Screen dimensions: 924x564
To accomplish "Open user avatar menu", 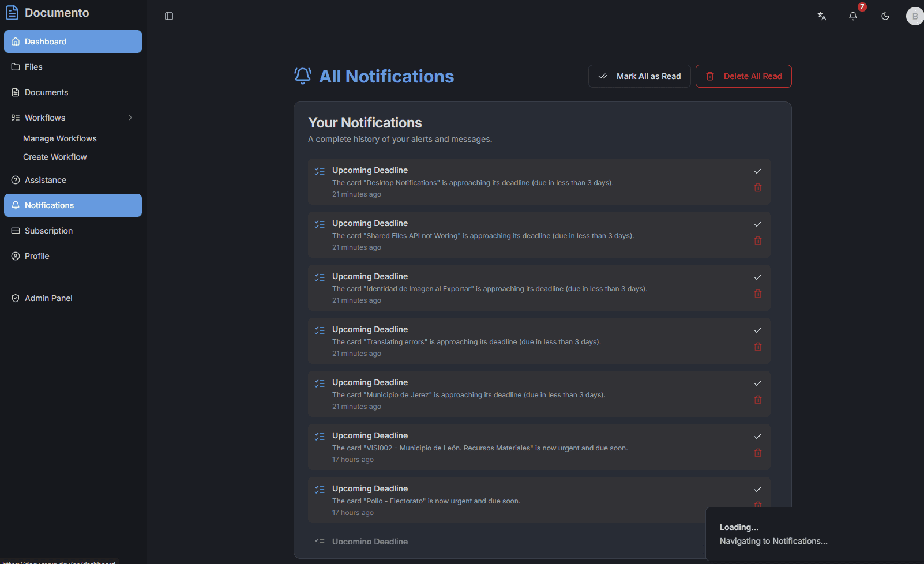I will click(914, 16).
